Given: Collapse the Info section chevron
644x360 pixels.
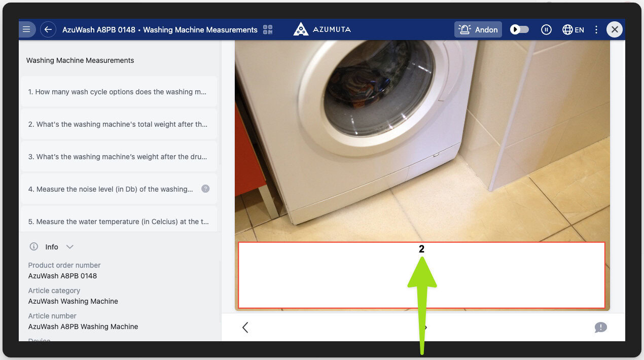Looking at the screenshot, I should point(69,247).
